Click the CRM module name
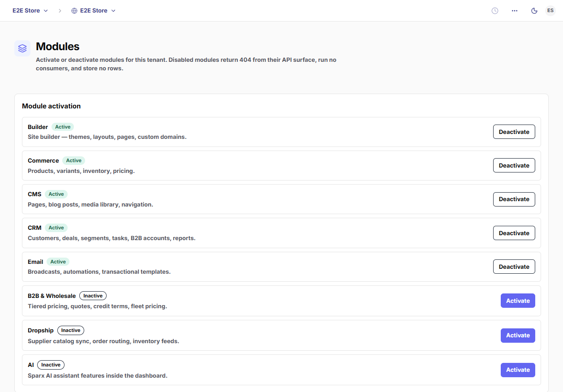 (34, 228)
